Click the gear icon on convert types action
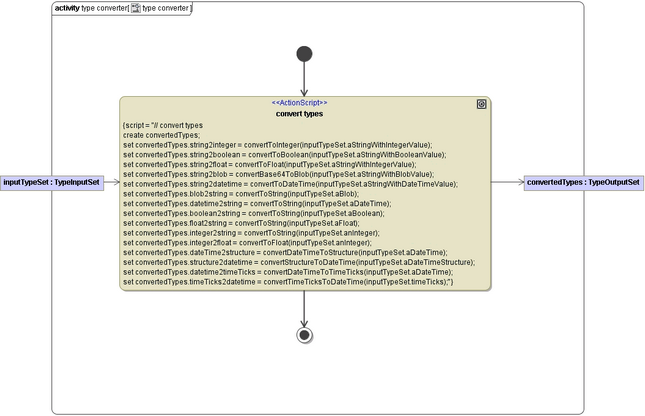 (x=481, y=104)
